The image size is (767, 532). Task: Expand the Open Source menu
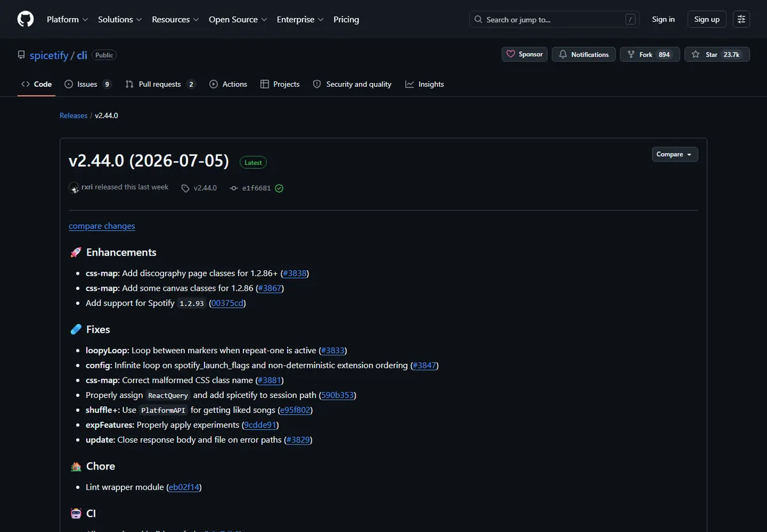[x=238, y=19]
